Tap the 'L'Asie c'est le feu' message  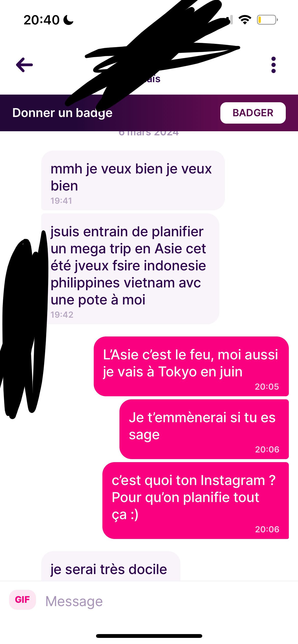pyautogui.click(x=191, y=366)
